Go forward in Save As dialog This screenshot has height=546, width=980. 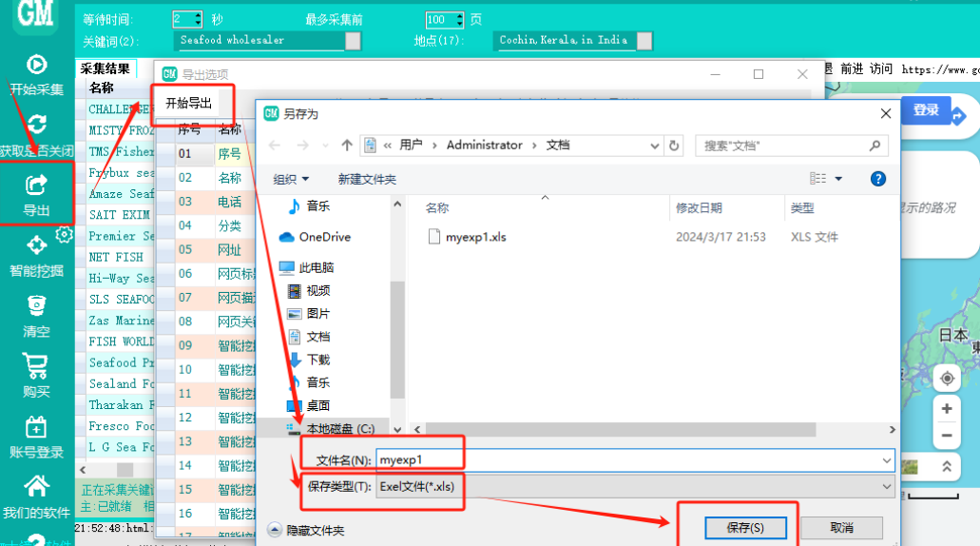point(302,146)
